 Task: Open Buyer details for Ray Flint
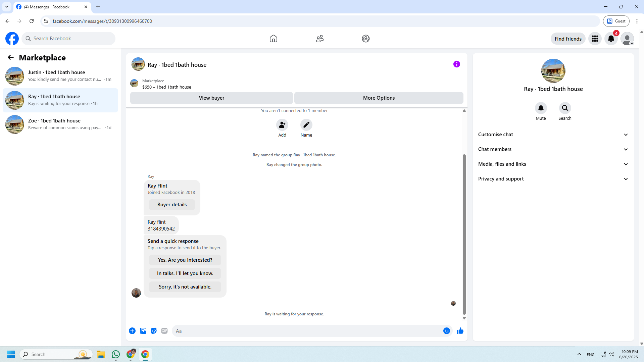click(172, 205)
